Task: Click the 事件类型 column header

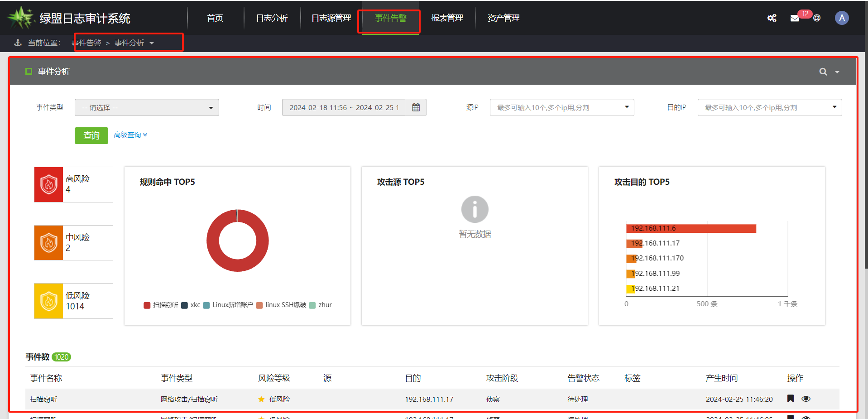Action: tap(177, 378)
